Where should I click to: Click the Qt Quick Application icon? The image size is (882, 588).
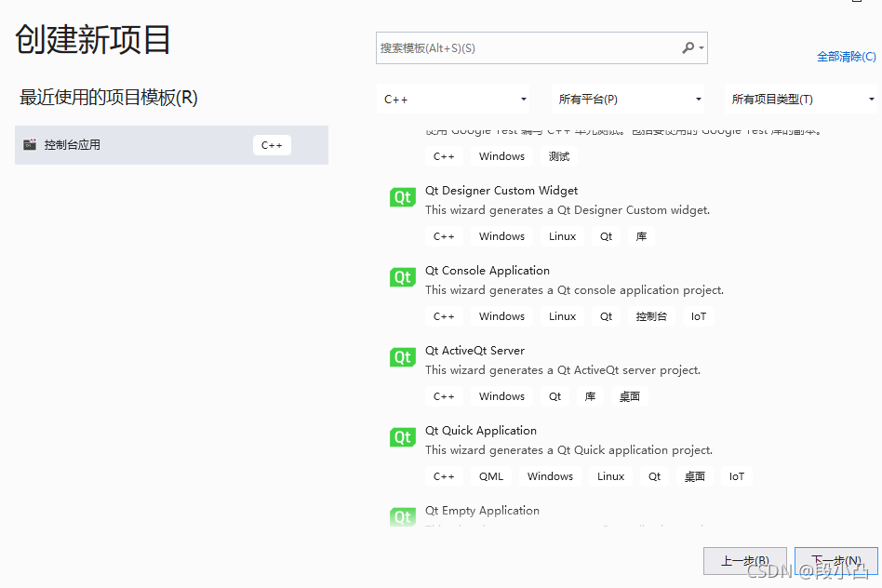tap(403, 437)
